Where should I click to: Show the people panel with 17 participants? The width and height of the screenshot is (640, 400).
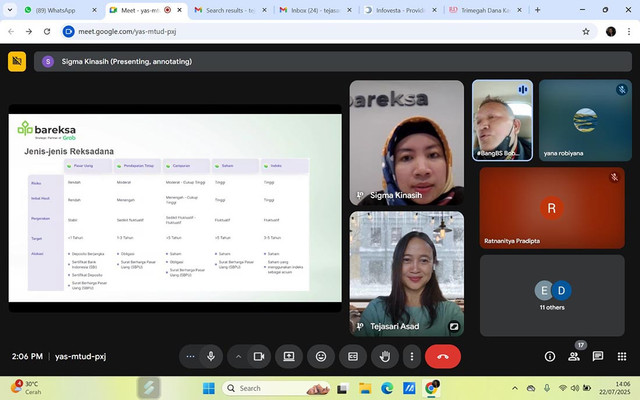click(574, 357)
